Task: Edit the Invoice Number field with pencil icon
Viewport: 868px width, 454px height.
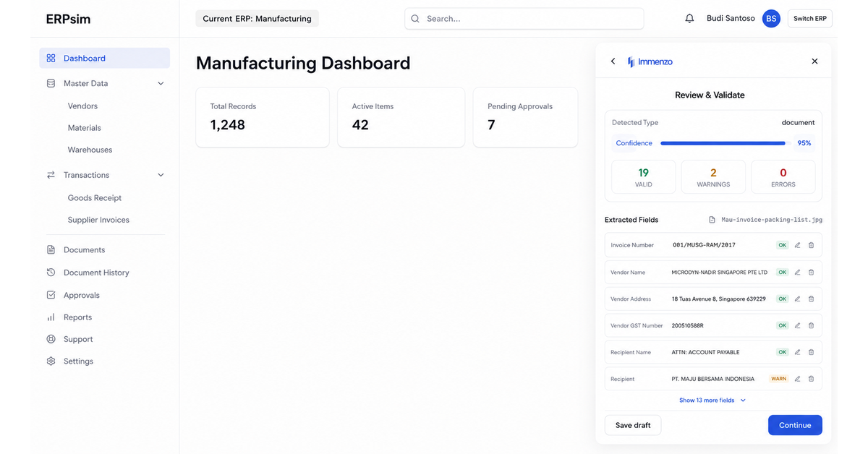Action: 797,245
